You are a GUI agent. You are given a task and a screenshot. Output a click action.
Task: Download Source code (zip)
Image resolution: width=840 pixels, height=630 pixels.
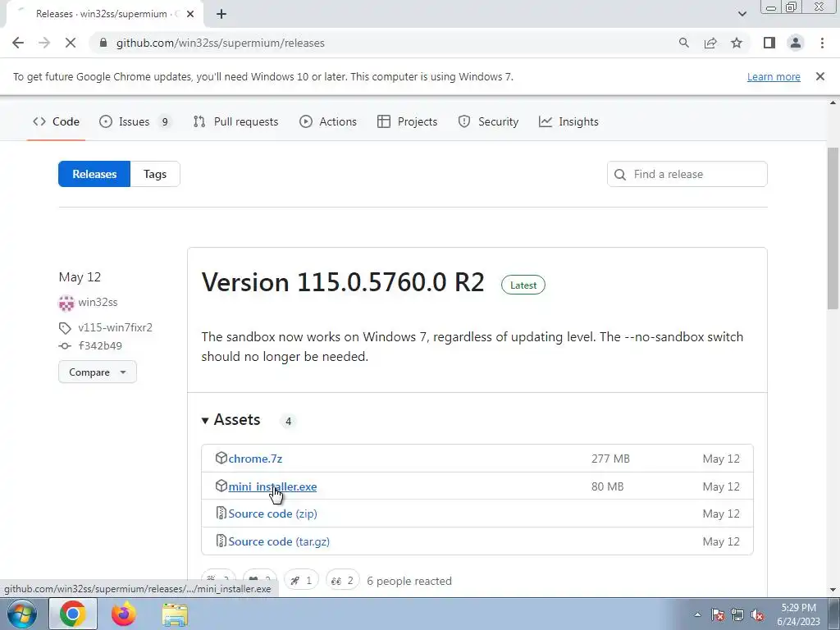pyautogui.click(x=272, y=514)
